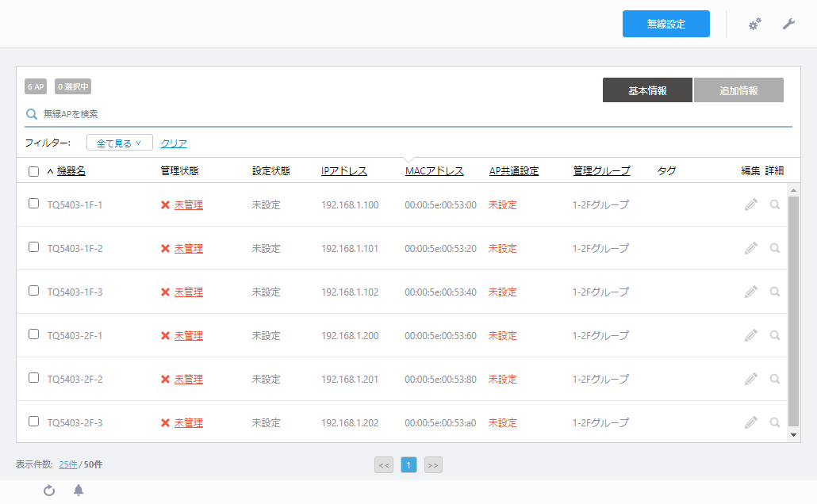Click IP address 192.168.1.201
817x504 pixels.
350,380
